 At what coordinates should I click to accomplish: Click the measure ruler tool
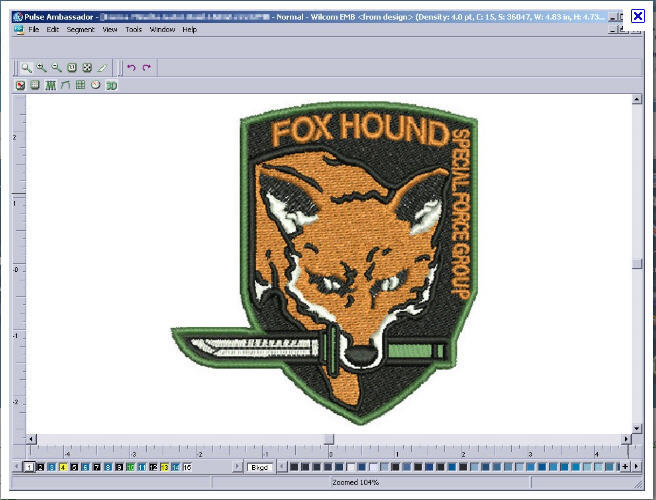click(102, 68)
